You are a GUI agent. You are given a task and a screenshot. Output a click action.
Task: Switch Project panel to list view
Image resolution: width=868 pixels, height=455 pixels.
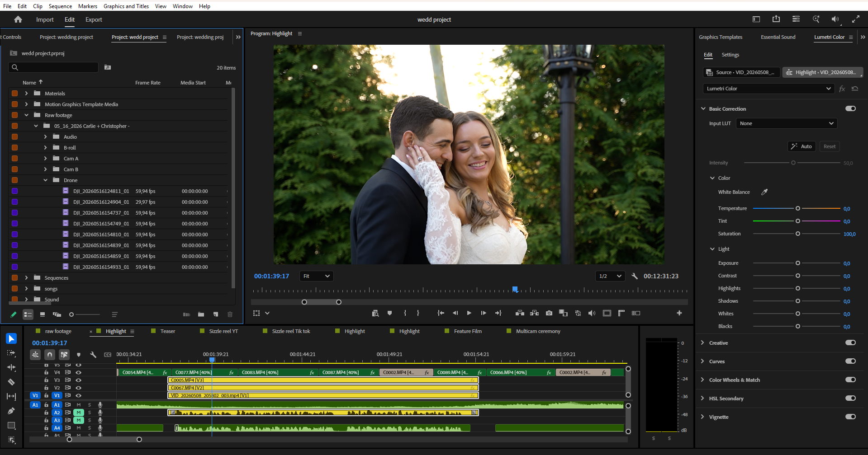pos(28,314)
